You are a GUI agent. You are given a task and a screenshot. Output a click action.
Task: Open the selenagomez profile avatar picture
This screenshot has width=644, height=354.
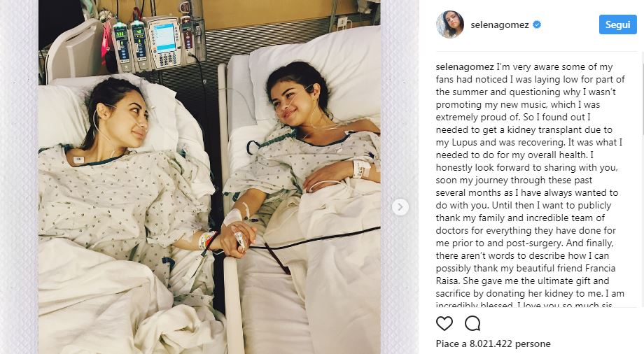click(x=450, y=24)
